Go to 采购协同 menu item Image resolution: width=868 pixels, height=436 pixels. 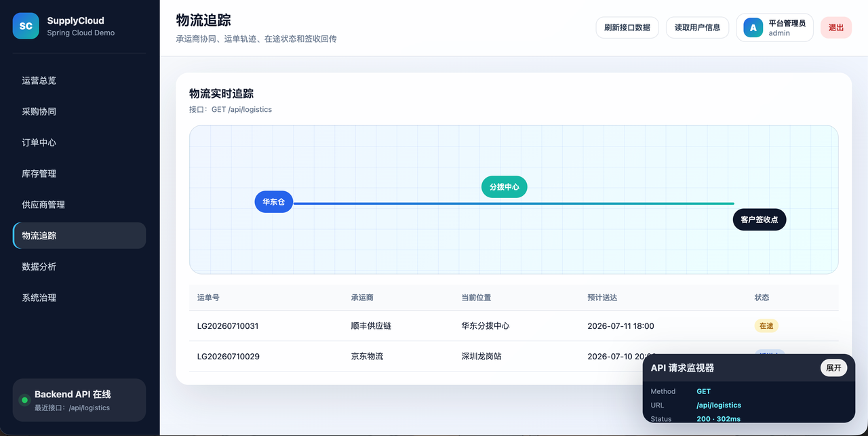[x=79, y=111]
